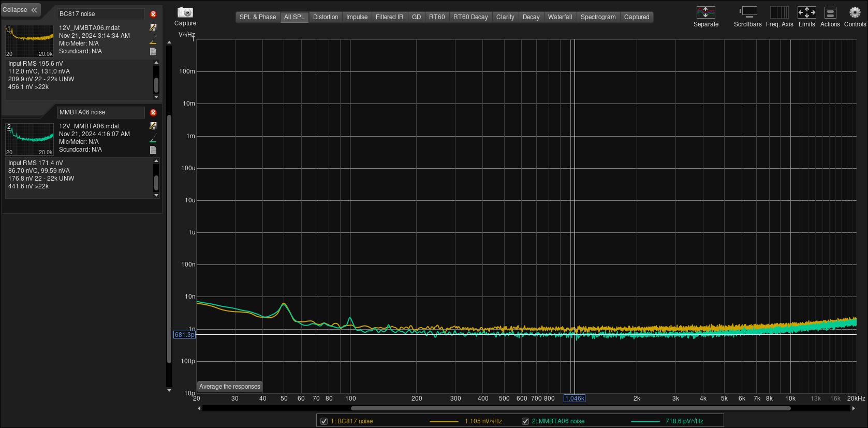Click the '209.9 nV 22 - 22k UNW' text
The height and width of the screenshot is (428, 868).
41,79
